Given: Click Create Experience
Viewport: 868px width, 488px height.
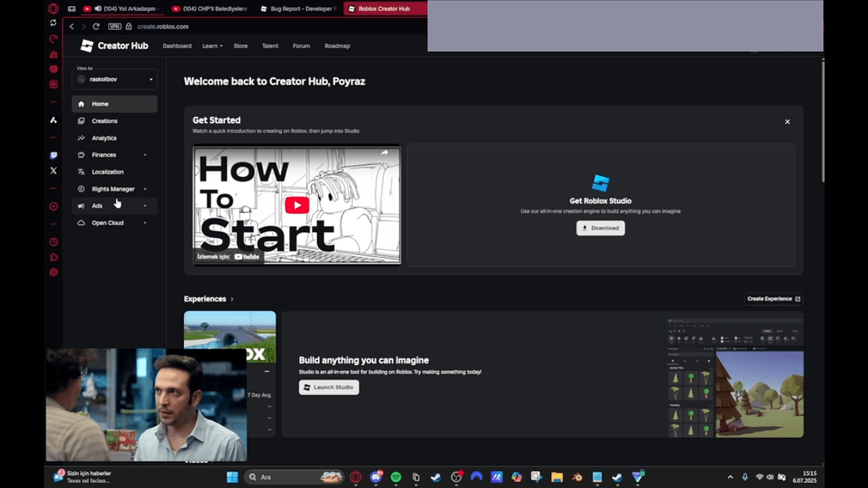Looking at the screenshot, I should coord(772,298).
